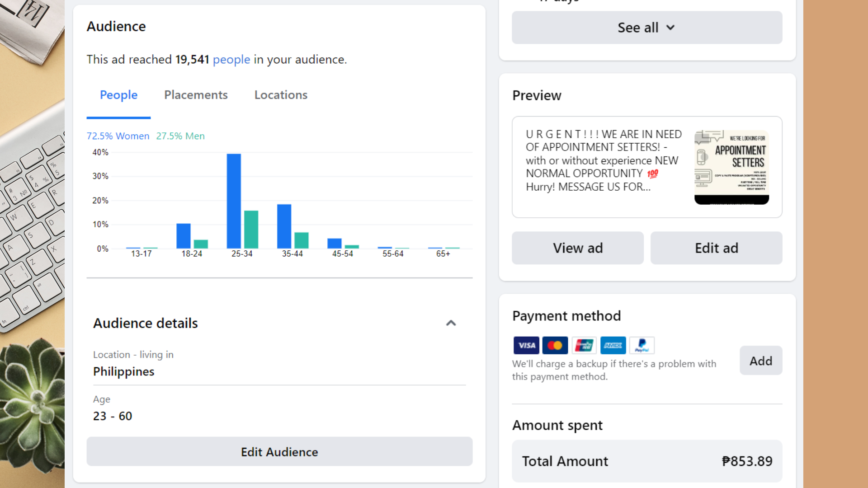The image size is (868, 488).
Task: Expand the See all dropdown
Action: point(646,28)
